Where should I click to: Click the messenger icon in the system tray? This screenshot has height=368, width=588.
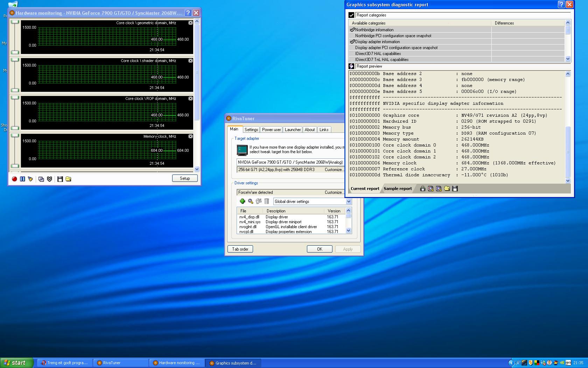543,363
